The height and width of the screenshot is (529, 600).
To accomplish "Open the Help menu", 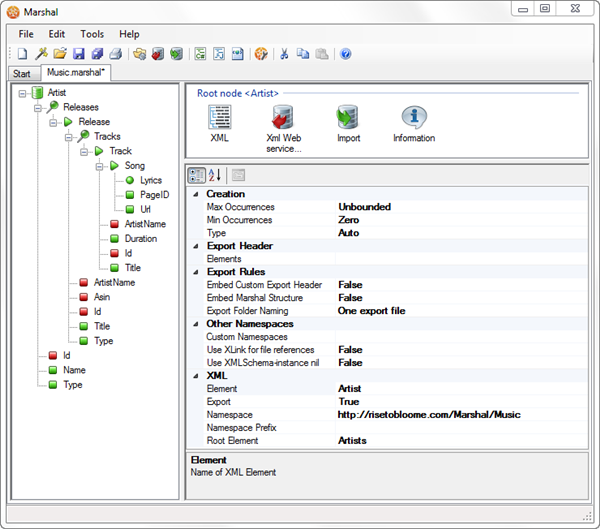I will coord(129,34).
